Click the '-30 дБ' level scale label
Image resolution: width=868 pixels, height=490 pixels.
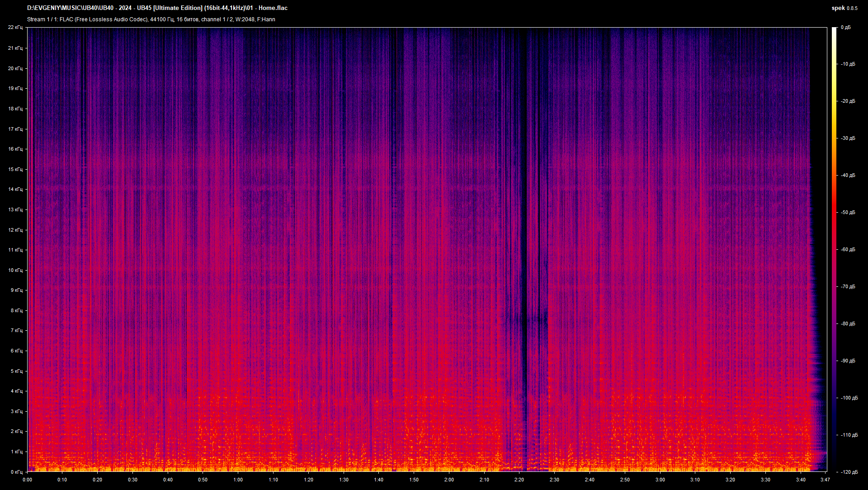pos(848,138)
